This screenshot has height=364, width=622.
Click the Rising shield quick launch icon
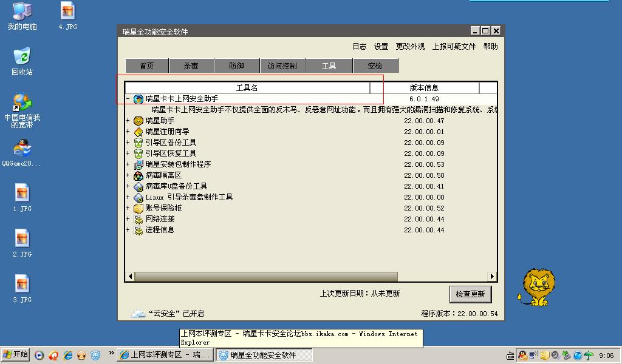tap(95, 356)
